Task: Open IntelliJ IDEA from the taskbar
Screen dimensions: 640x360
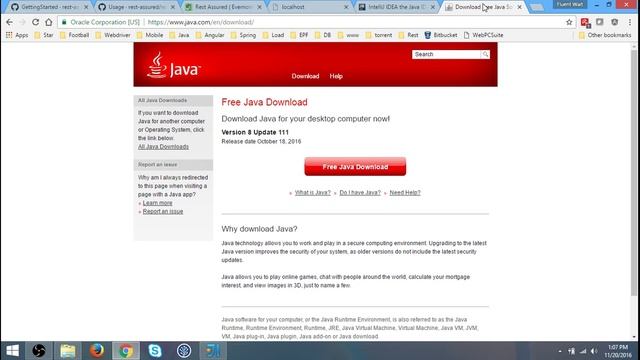Action: click(x=213, y=351)
